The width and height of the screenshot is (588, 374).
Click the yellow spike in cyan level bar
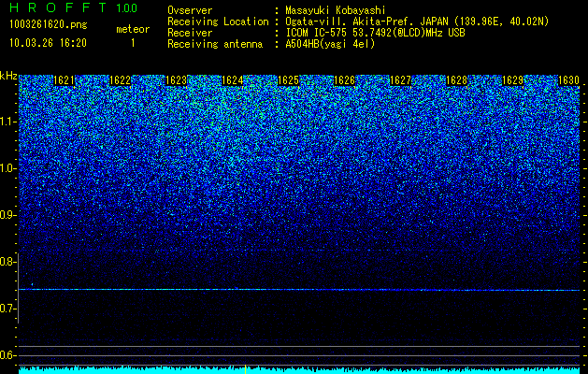pos(245,369)
